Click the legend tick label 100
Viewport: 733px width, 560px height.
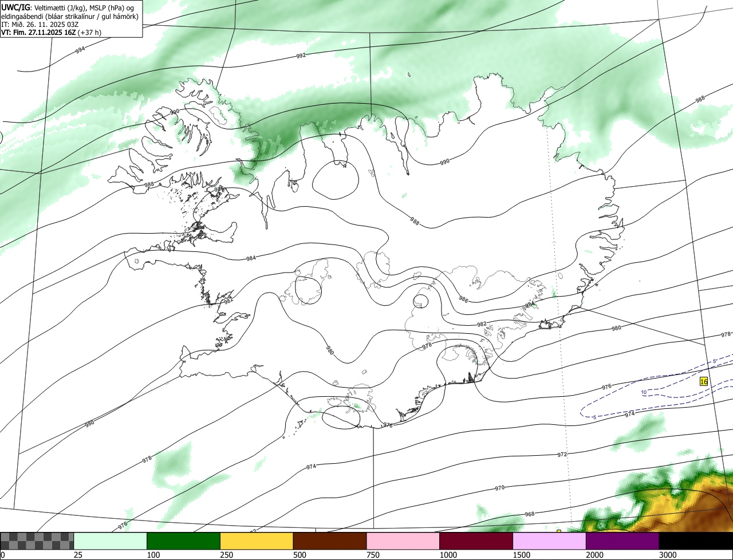[153, 555]
